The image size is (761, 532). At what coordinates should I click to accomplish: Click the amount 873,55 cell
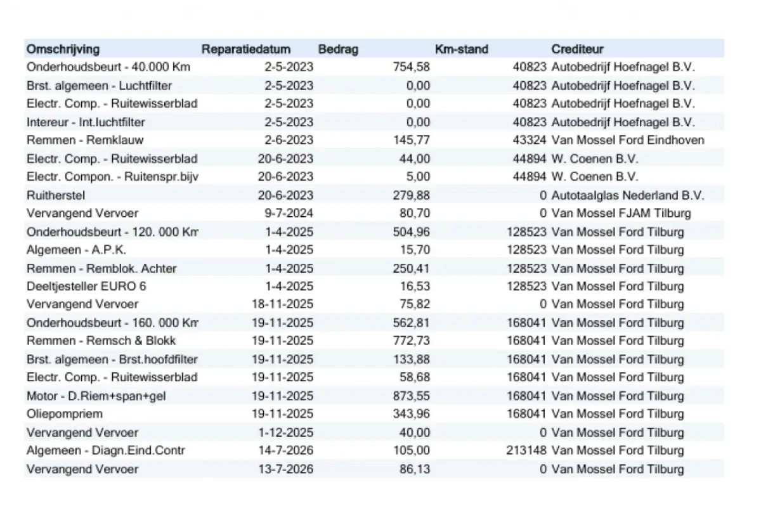coord(411,396)
